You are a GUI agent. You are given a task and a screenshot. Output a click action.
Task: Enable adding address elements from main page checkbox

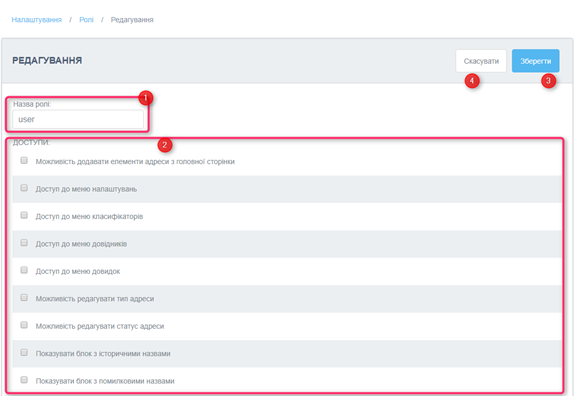pos(24,160)
